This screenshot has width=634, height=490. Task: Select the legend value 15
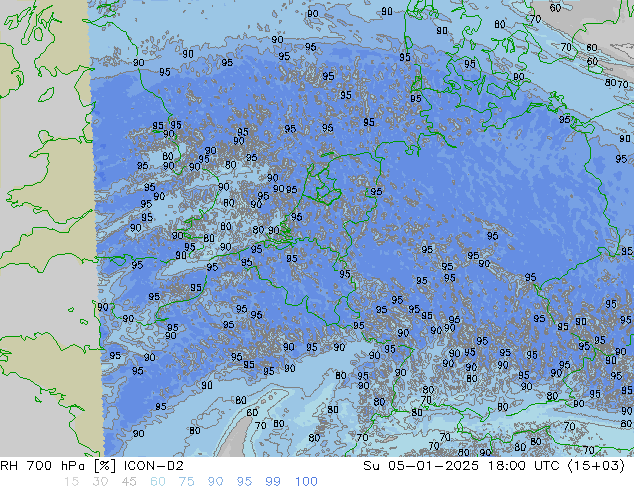click(x=71, y=482)
